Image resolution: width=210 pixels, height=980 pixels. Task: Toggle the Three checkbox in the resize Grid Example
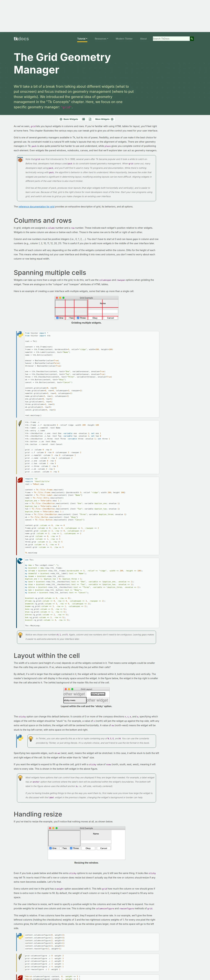click(x=71, y=848)
